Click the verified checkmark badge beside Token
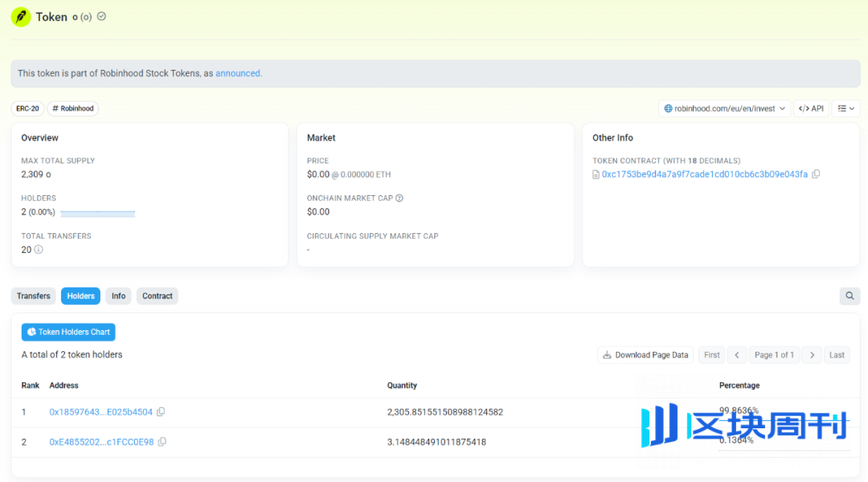Image resolution: width=868 pixels, height=482 pixels. (101, 17)
